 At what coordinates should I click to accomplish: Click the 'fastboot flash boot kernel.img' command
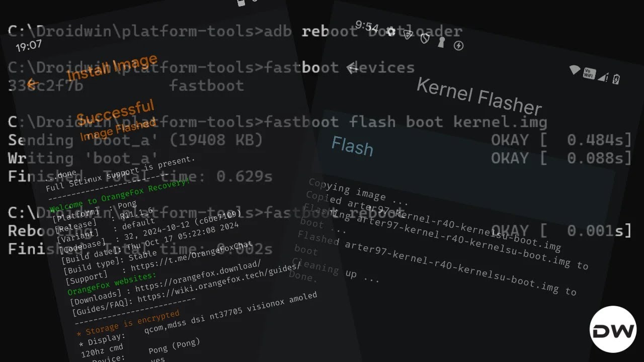[x=406, y=122]
